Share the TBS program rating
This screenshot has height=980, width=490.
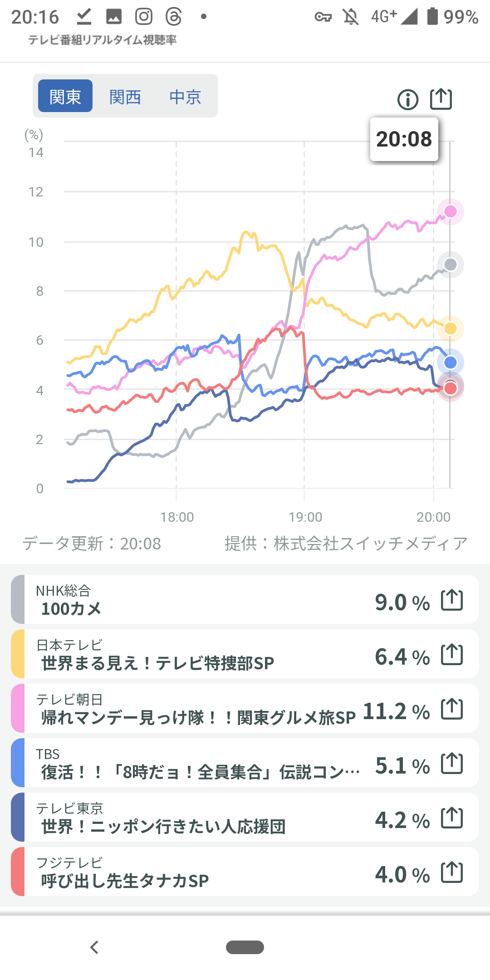pos(452,764)
